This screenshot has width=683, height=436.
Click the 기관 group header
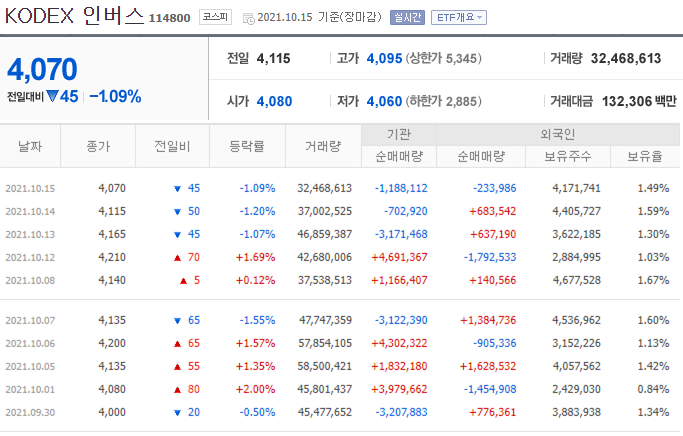coord(399,135)
